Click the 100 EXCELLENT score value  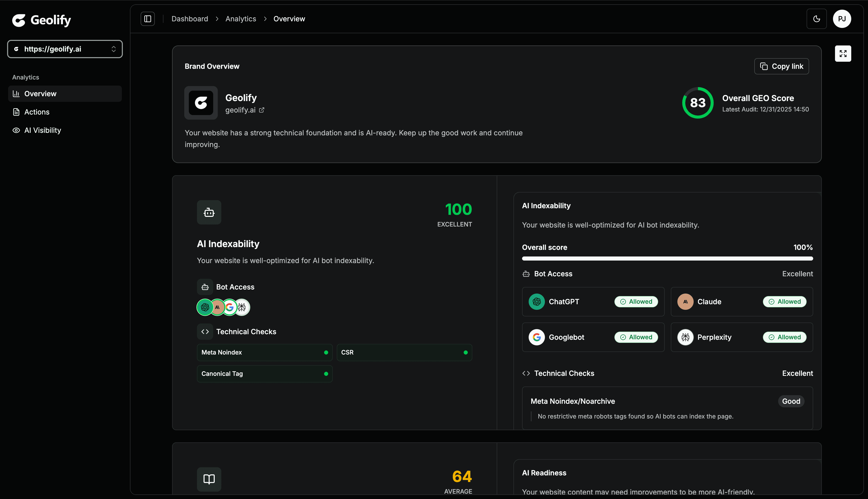[458, 210]
